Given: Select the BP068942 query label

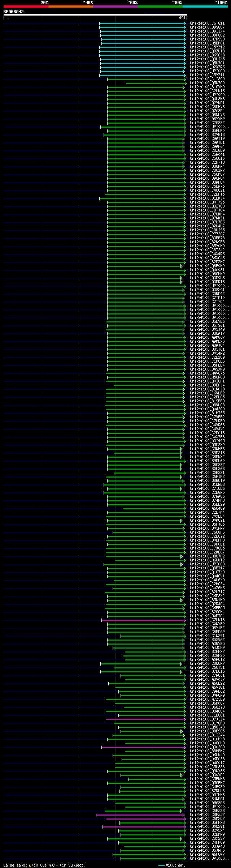Looking at the screenshot, I should pos(14,12).
